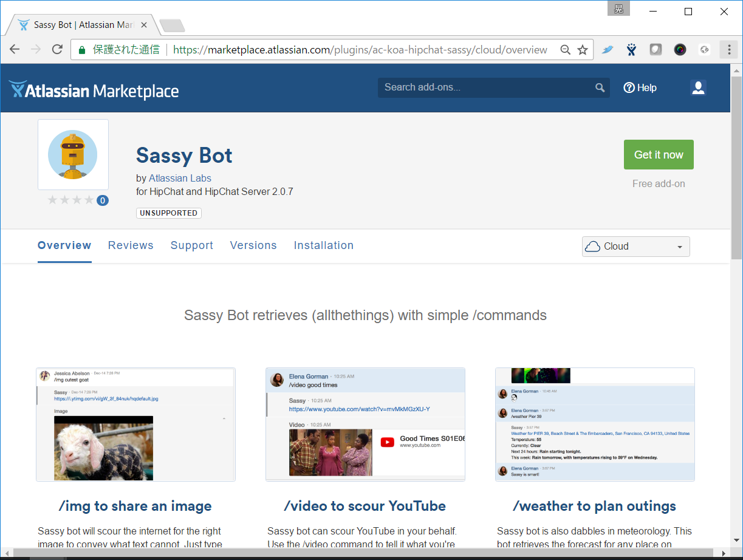Go to the Versions tab
This screenshot has width=743, height=560.
tap(253, 245)
